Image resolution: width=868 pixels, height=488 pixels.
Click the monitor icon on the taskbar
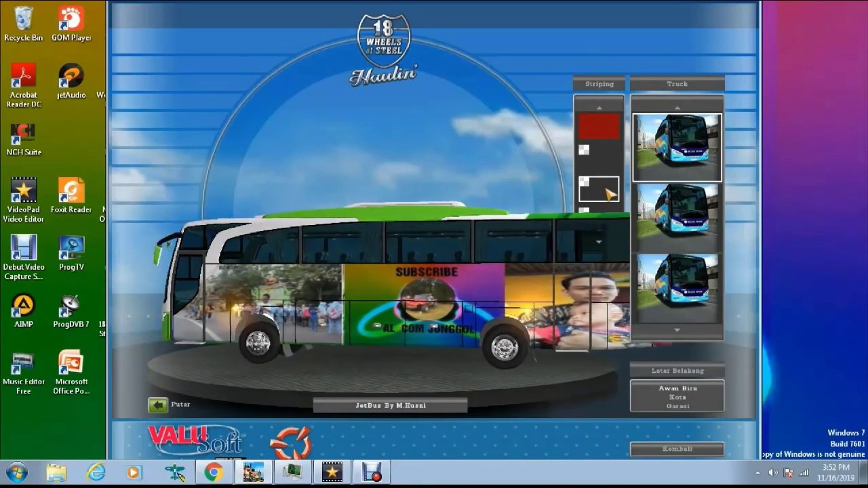coord(293,472)
